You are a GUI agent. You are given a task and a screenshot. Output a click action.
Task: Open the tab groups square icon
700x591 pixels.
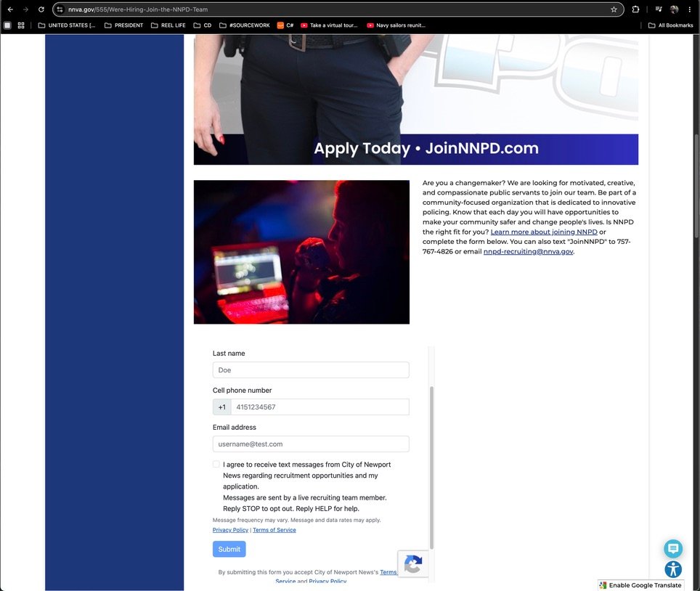coord(7,25)
